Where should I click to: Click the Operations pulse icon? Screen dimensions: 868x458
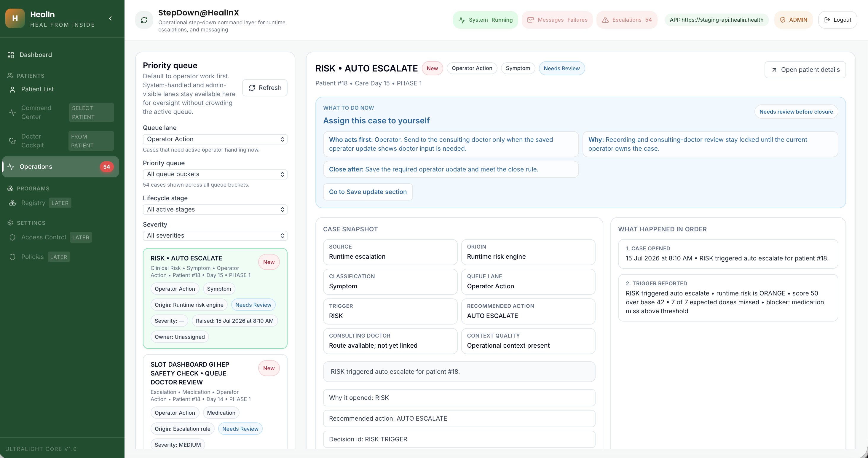(11, 167)
